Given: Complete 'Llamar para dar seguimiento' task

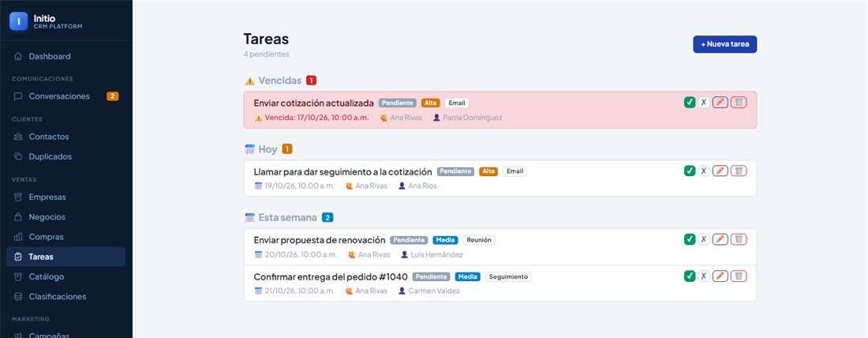Looking at the screenshot, I should point(690,171).
